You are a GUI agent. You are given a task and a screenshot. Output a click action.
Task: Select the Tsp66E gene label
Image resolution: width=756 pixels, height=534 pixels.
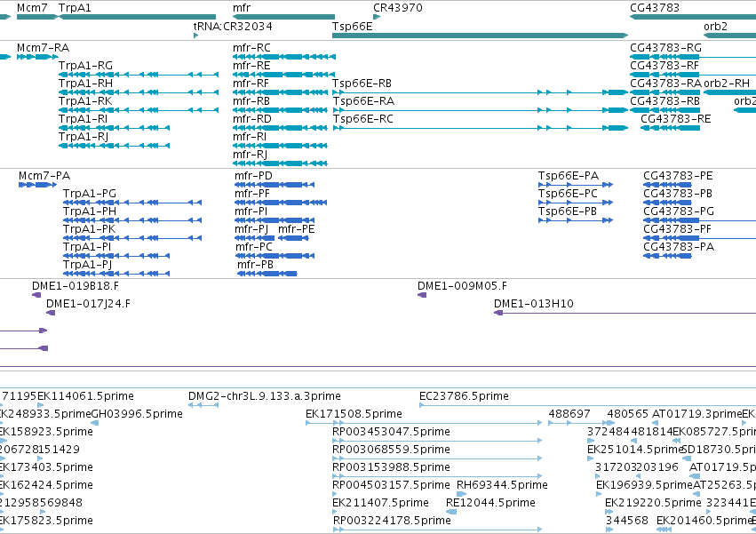click(353, 26)
